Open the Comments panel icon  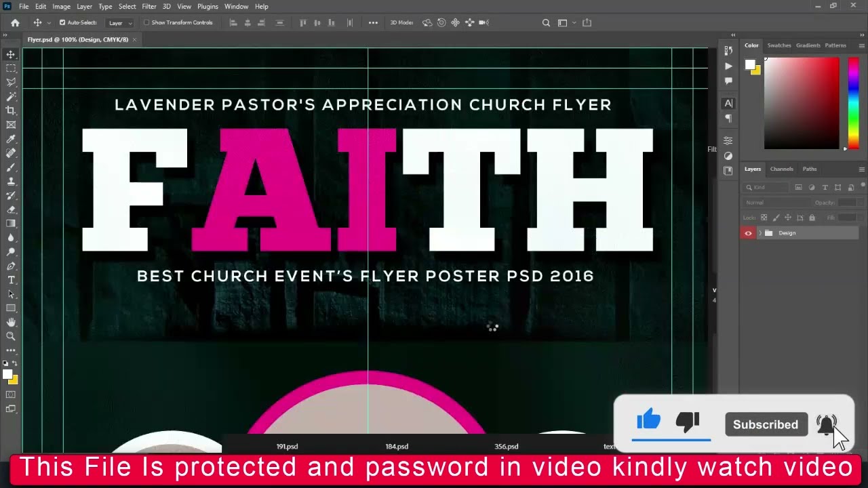(728, 81)
